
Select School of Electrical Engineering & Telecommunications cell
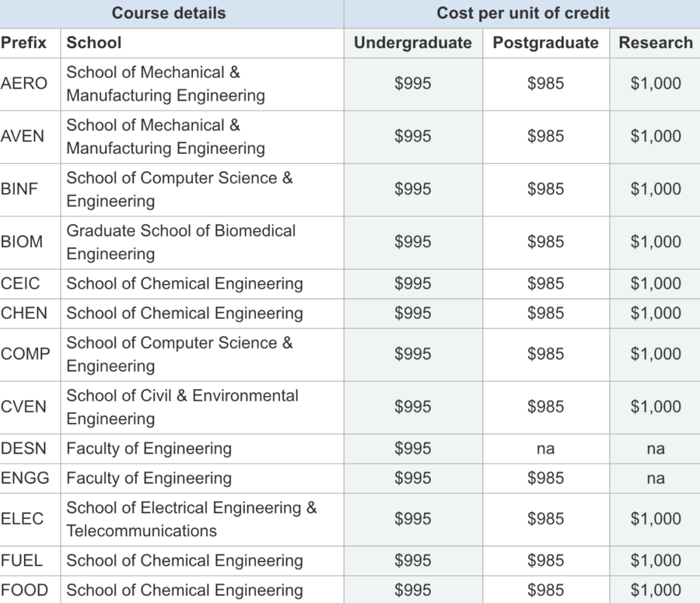[191, 519]
